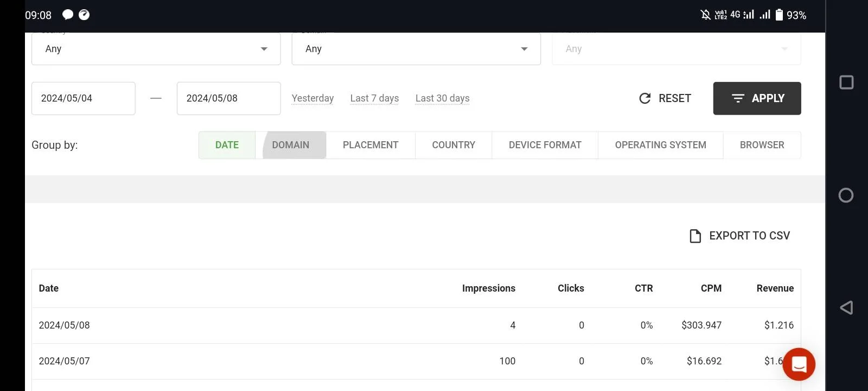868x391 pixels.
Task: Tap Android back triangle icon
Action: [846, 307]
